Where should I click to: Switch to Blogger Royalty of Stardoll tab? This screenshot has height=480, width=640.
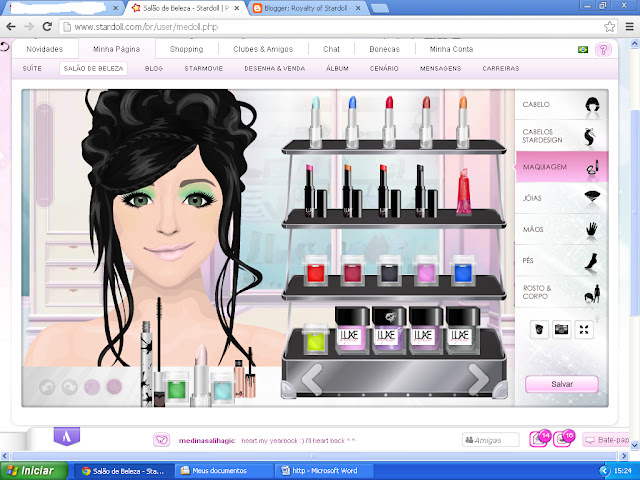click(x=305, y=8)
